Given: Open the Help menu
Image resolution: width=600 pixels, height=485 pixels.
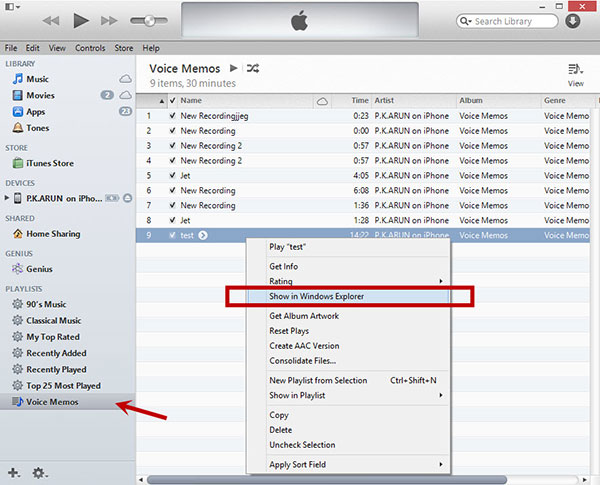Looking at the screenshot, I should pos(151,48).
